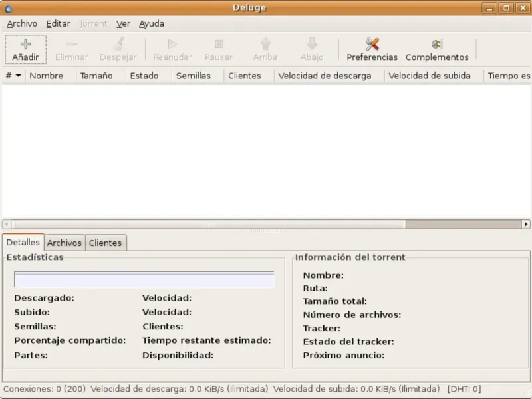Image resolution: width=532 pixels, height=399 pixels.
Task: Click the Tiempo restante estimado label
Action: (207, 340)
